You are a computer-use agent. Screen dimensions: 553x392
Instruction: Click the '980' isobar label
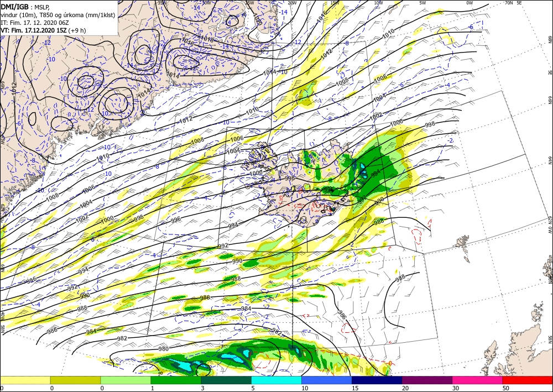point(164,349)
